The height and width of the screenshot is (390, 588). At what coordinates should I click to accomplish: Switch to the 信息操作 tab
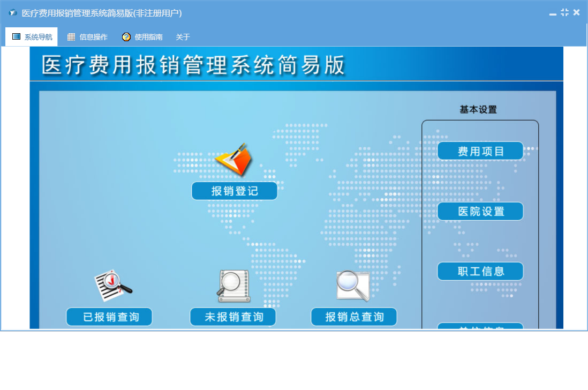tap(87, 37)
